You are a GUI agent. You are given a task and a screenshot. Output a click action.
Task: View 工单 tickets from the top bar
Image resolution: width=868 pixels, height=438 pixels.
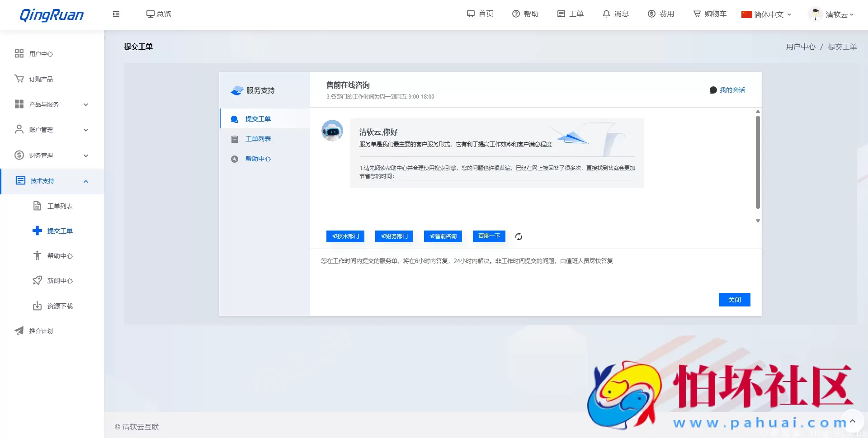coord(571,14)
